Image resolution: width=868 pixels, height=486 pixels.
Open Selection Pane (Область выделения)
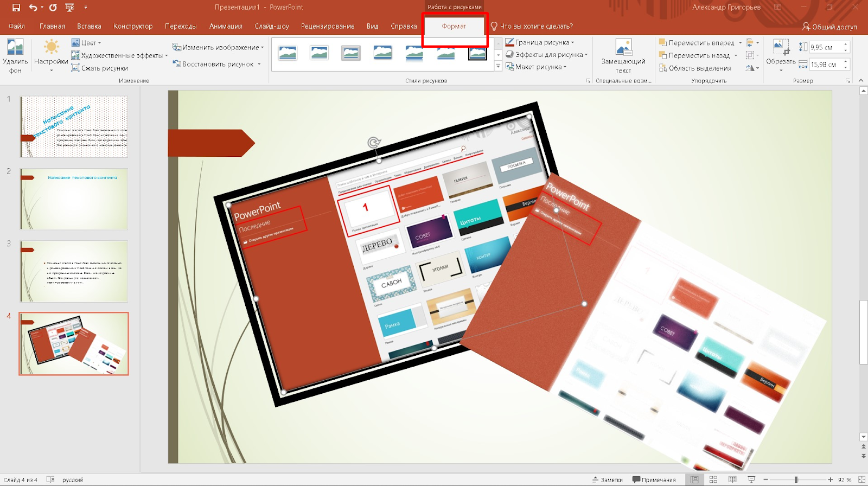(x=694, y=68)
